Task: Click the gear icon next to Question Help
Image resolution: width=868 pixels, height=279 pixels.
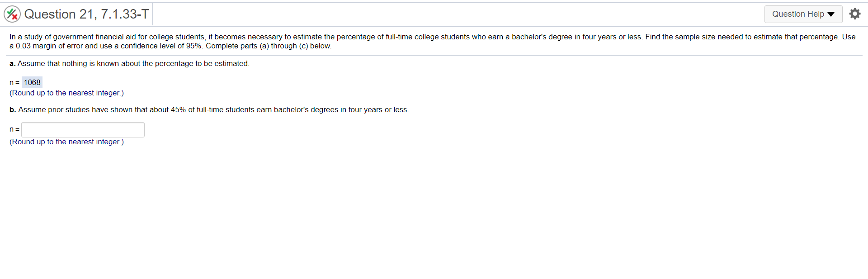Action: (855, 14)
